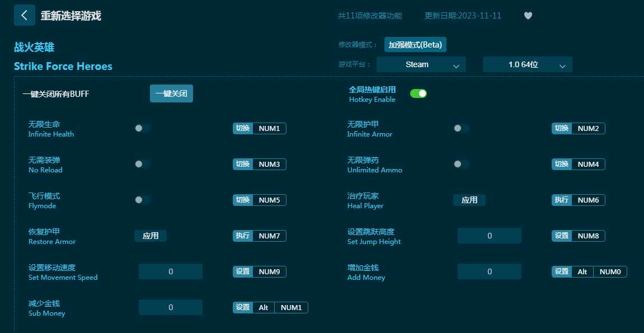Click NUM0 key for Add Money
Image resolution: width=644 pixels, height=333 pixels.
[610, 271]
